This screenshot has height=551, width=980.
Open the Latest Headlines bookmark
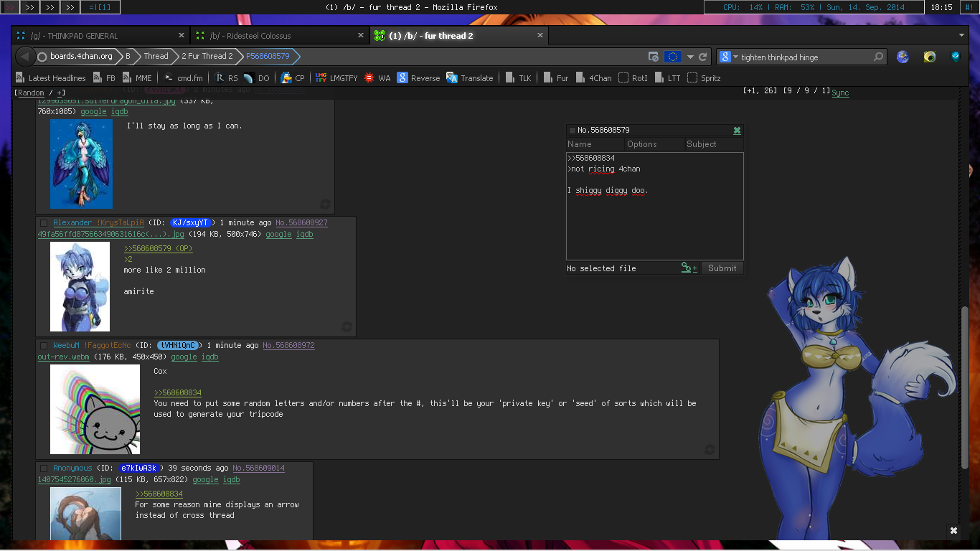(50, 78)
